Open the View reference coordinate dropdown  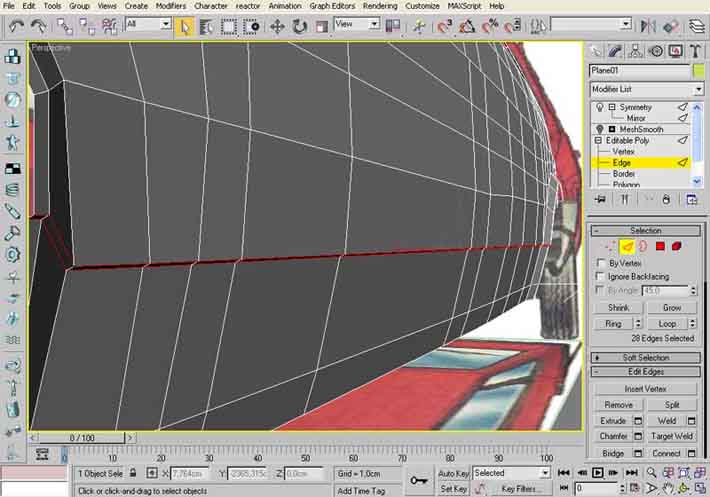(x=358, y=24)
